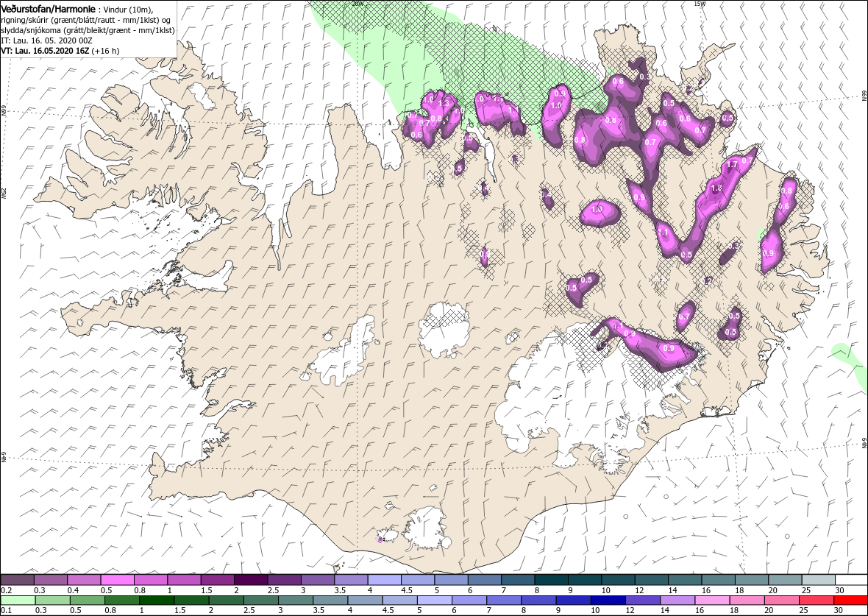Click the '1.7' precipitation value in East Iceland

coord(732,165)
